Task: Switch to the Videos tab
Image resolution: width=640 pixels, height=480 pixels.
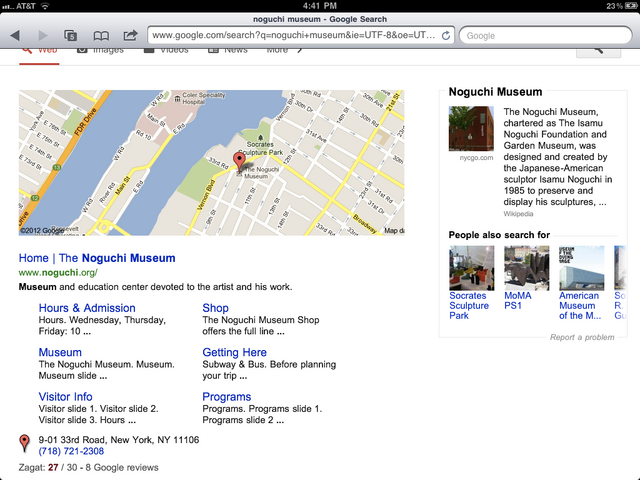Action: point(166,50)
